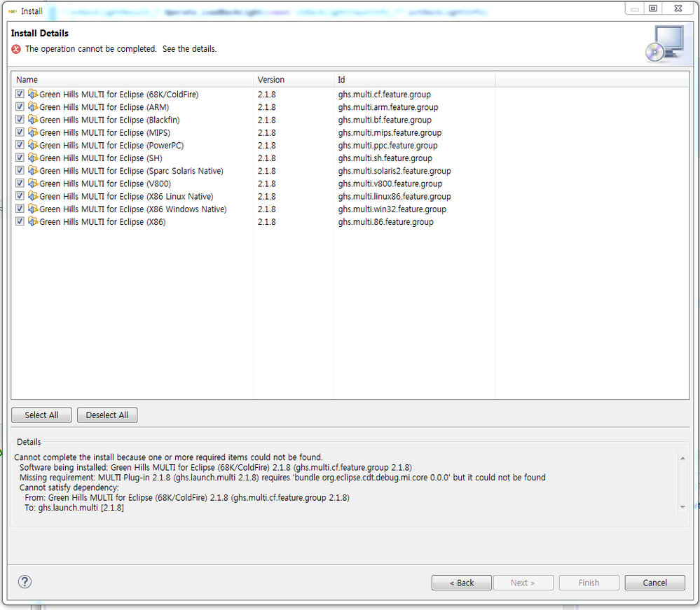Click version 2.1.8 in PowerPC row
The width and height of the screenshot is (700, 610).
pos(266,145)
